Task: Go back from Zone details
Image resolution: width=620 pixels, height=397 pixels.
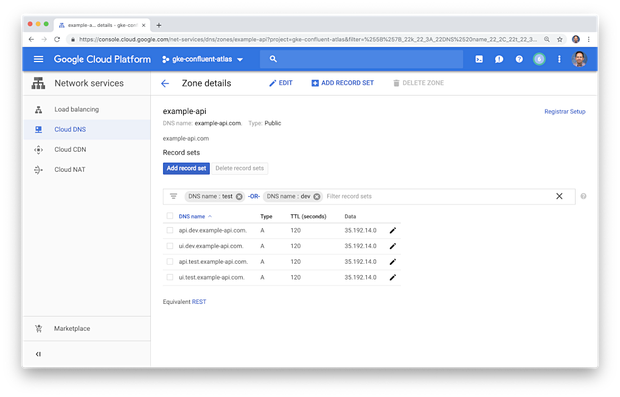Action: coord(165,83)
